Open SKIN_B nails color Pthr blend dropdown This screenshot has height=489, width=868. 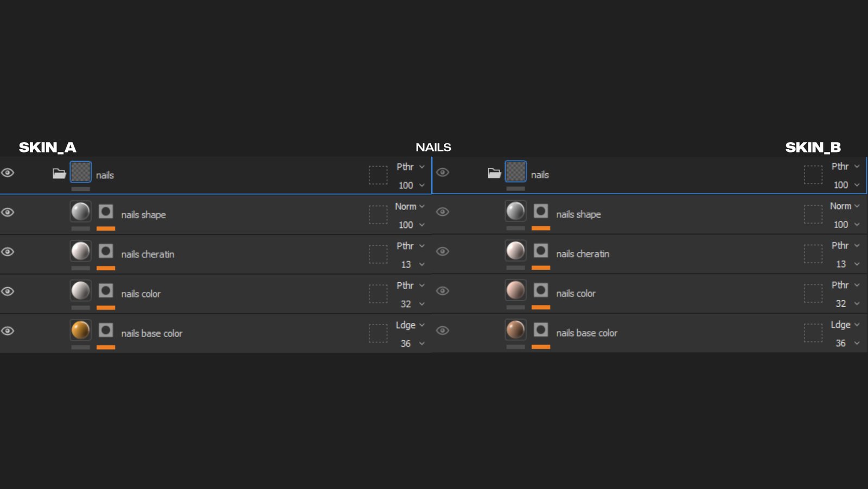[845, 285]
